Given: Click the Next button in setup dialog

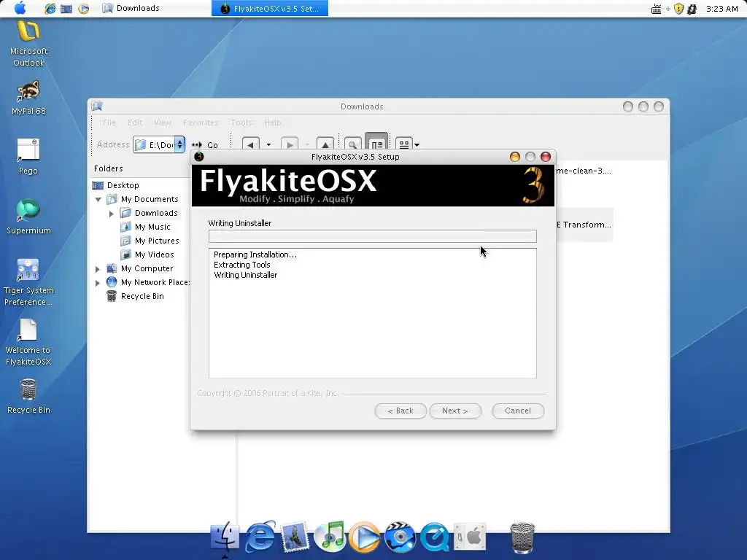Looking at the screenshot, I should click(455, 411).
